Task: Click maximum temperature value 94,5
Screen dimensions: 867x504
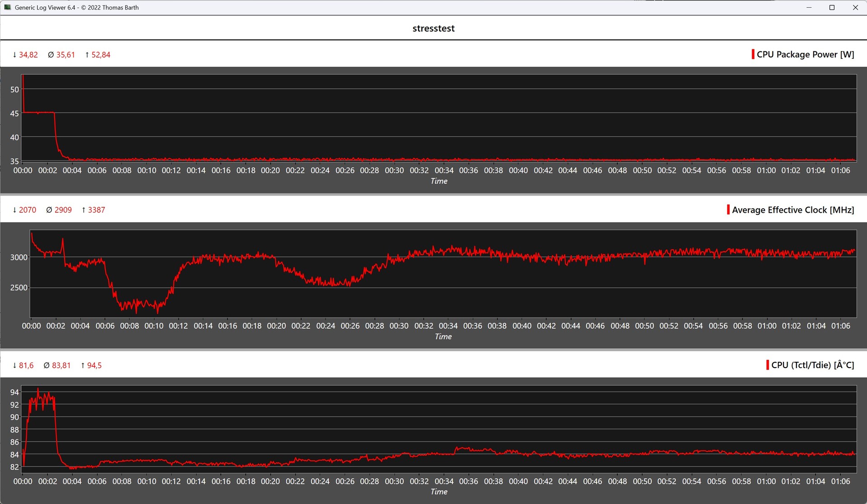Action: (x=94, y=365)
